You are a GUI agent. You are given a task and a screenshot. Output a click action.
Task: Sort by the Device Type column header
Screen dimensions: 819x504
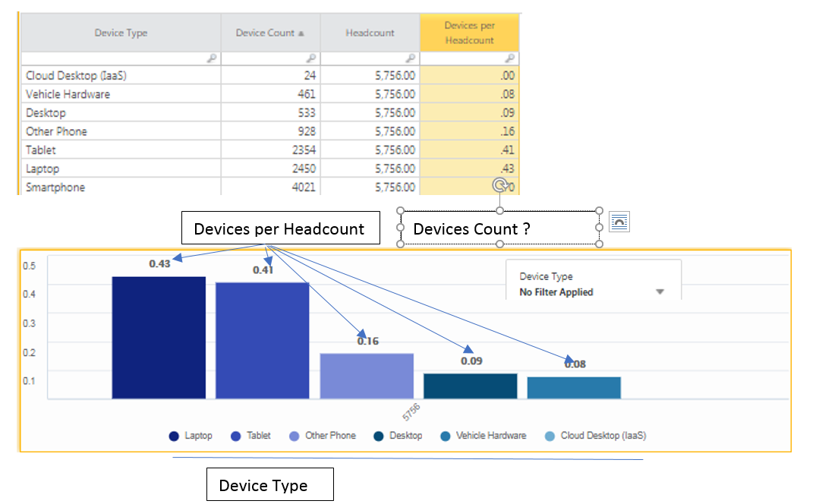coord(121,33)
